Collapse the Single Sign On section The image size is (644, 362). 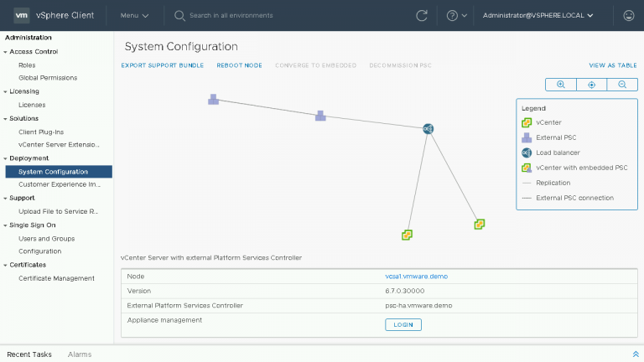coord(5,225)
